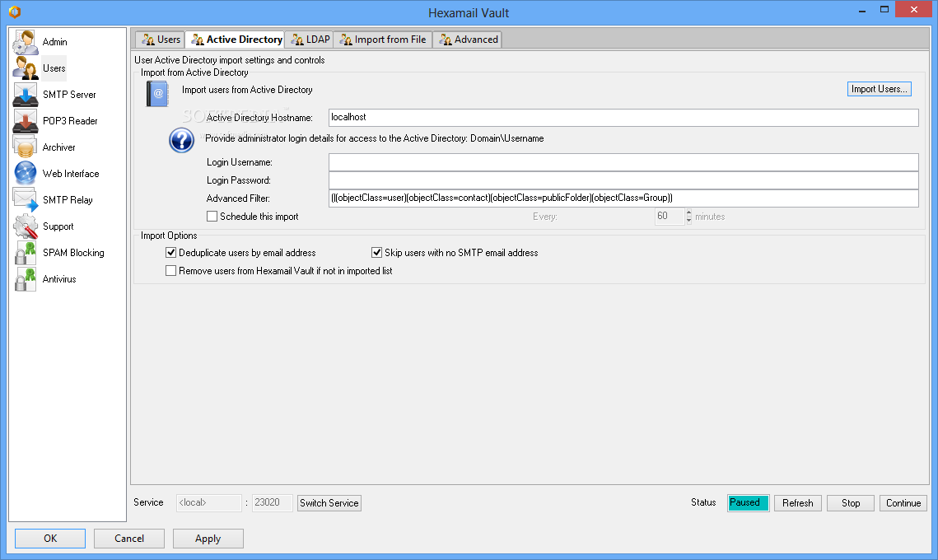Image resolution: width=938 pixels, height=560 pixels.
Task: Click the blue question mark help icon
Action: click(181, 141)
